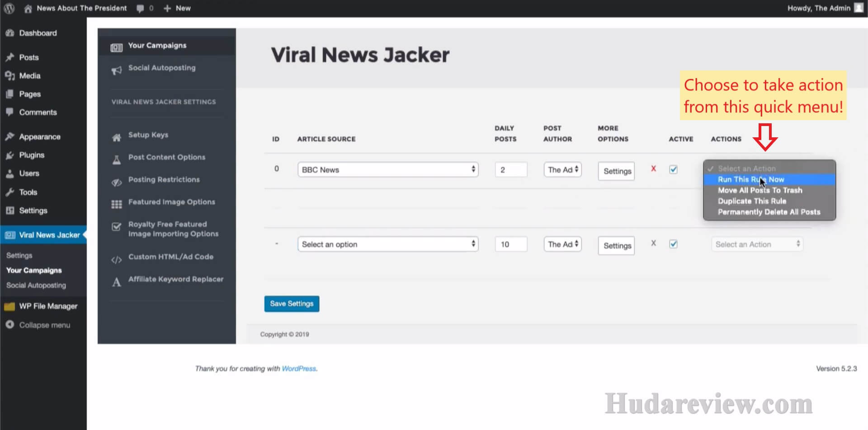Select 'Duplicate This Rule' menu entry
Image resolution: width=868 pixels, height=430 pixels.
pos(752,201)
